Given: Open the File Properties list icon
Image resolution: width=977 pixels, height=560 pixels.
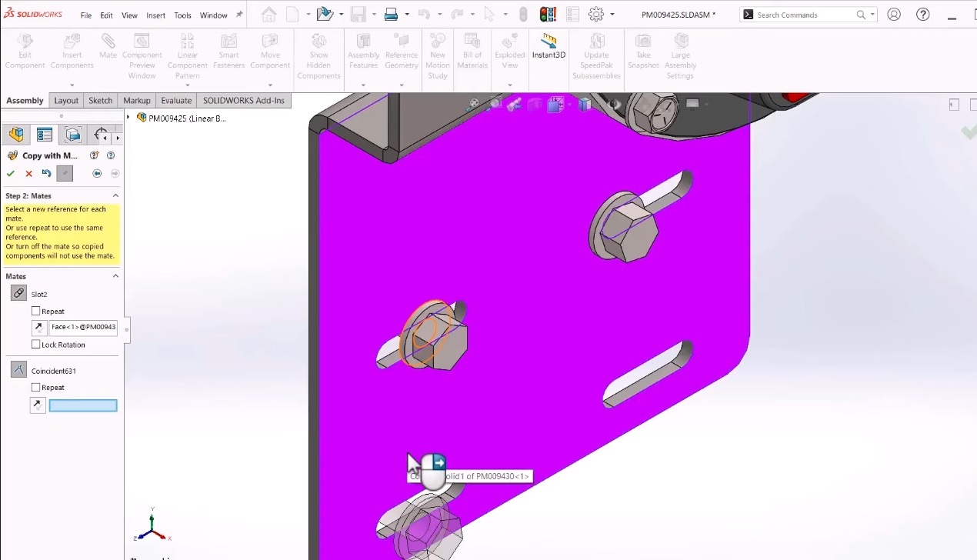Looking at the screenshot, I should [572, 14].
